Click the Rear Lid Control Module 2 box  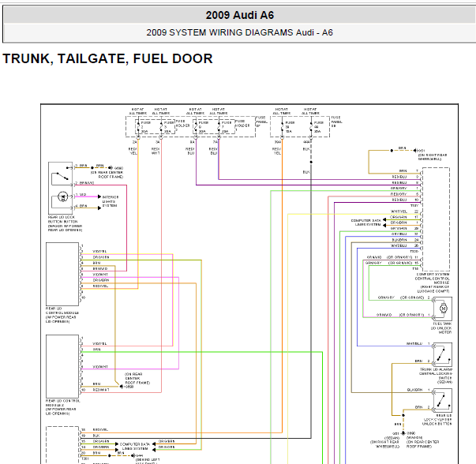click(62, 366)
